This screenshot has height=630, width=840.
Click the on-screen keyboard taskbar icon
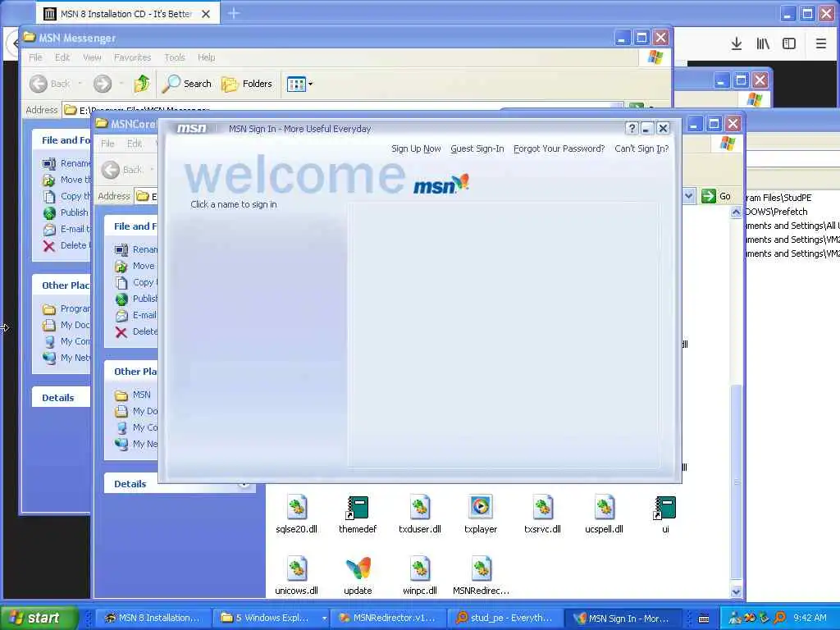(704, 619)
